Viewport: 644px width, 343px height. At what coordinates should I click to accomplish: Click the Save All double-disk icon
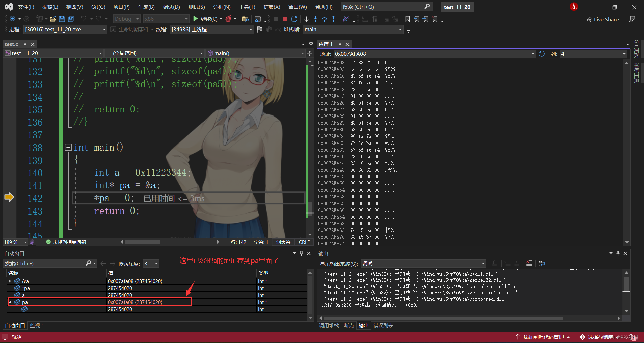point(71,19)
